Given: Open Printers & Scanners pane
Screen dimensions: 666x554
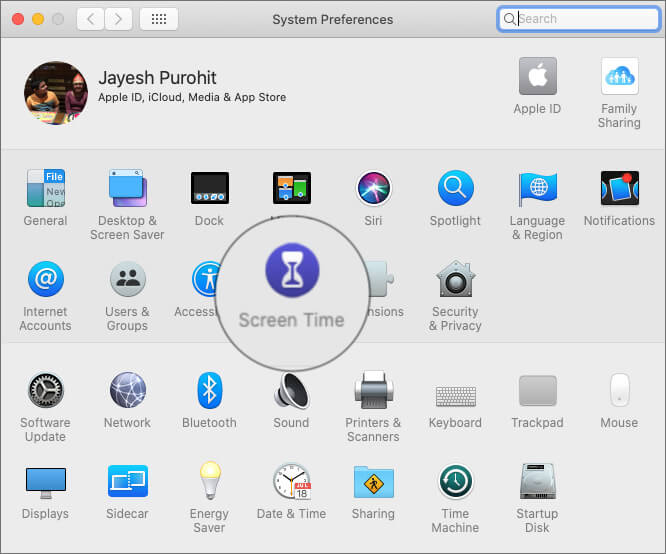Looking at the screenshot, I should (373, 390).
